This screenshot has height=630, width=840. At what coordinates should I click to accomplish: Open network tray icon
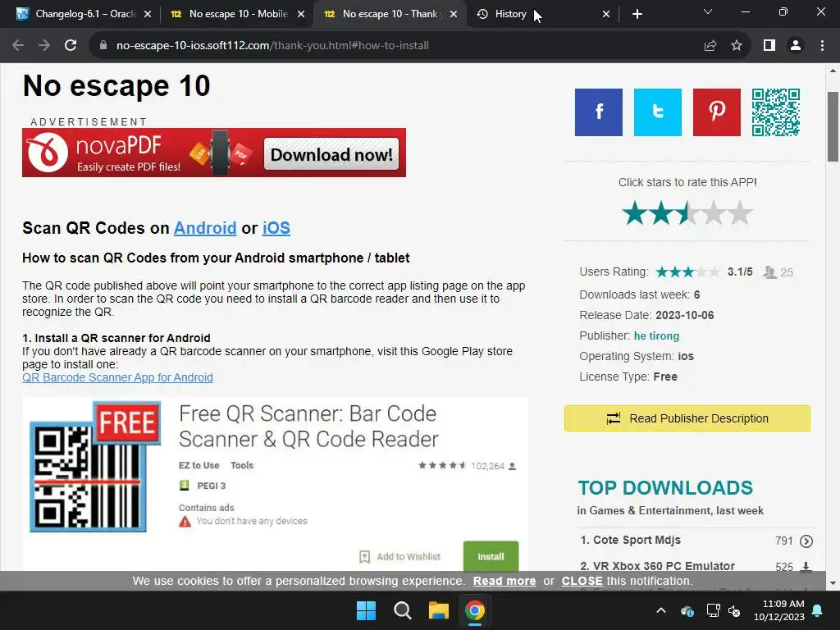coord(713,610)
